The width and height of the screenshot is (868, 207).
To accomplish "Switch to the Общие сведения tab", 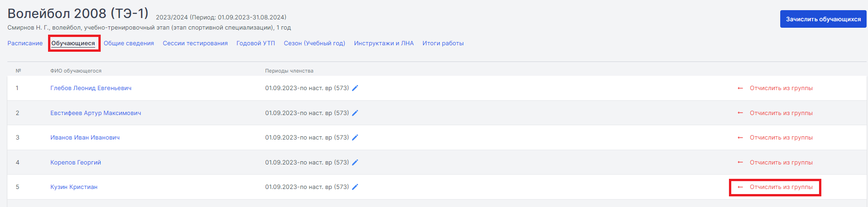I will pyautogui.click(x=129, y=43).
